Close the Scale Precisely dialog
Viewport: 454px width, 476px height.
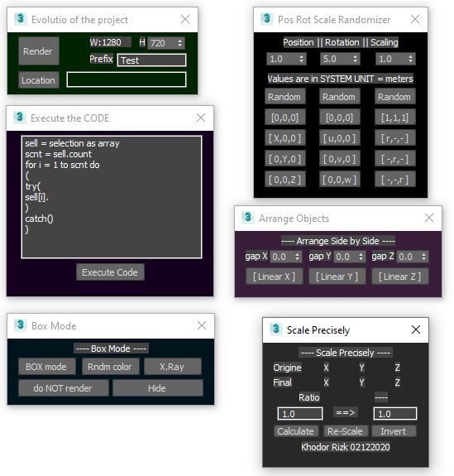416,329
